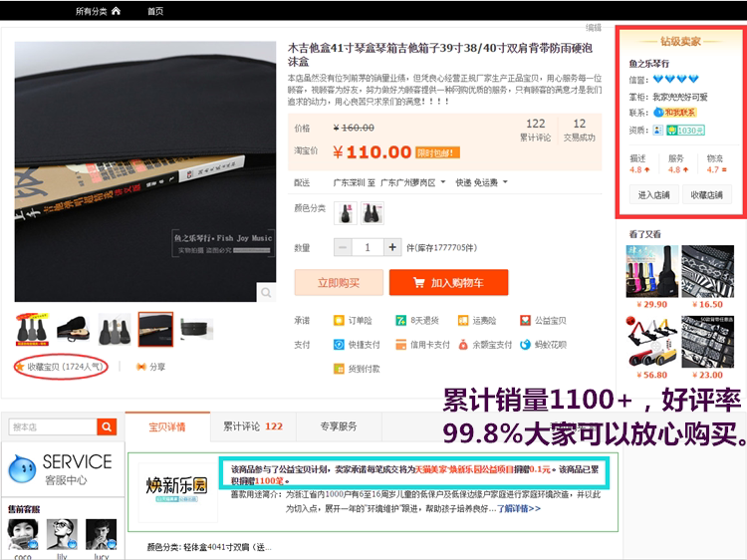Click the 进入店铺 button

[x=653, y=195]
